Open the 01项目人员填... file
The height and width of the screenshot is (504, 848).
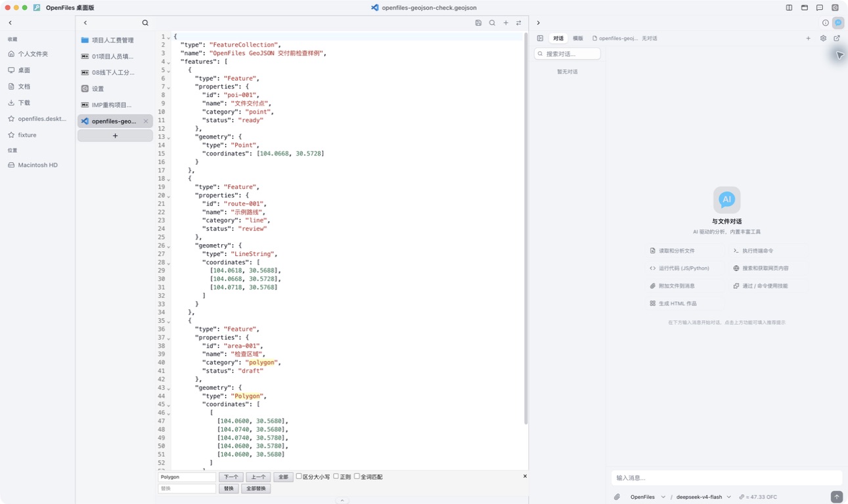click(115, 56)
